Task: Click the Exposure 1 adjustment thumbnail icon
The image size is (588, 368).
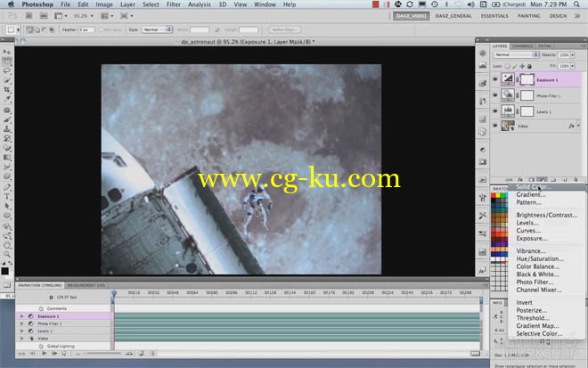Action: (x=508, y=79)
